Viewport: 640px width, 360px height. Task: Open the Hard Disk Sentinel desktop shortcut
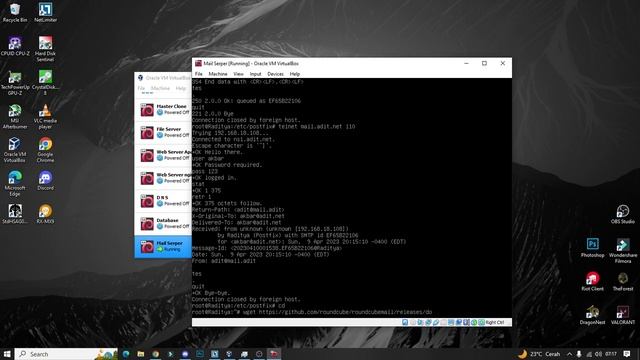pyautogui.click(x=45, y=49)
